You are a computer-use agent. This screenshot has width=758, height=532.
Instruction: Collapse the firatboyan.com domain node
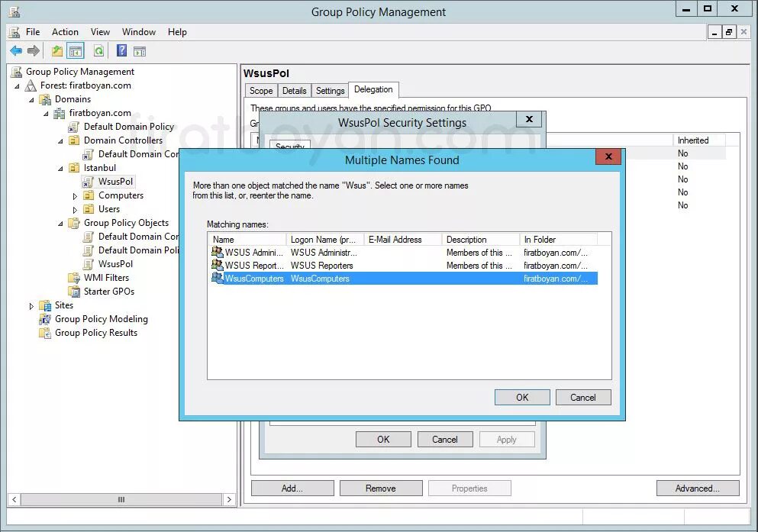47,114
